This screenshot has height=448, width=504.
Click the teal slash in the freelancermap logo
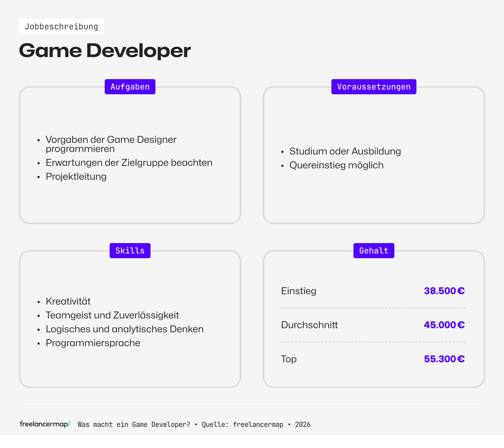(69, 424)
